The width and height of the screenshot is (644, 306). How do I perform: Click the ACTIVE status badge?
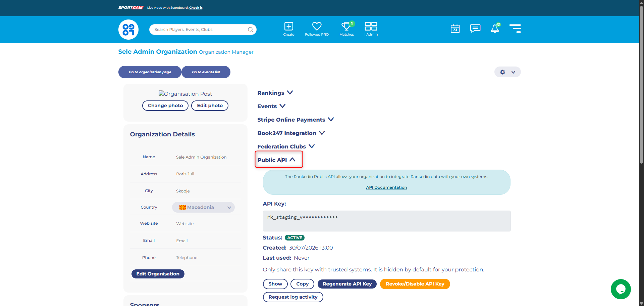point(294,238)
